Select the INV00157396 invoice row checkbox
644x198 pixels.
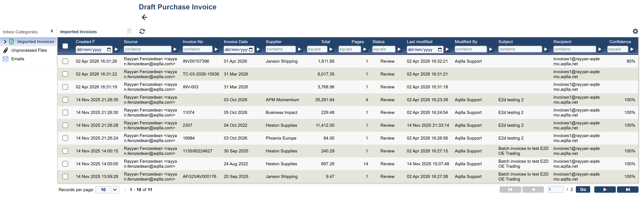tap(65, 61)
